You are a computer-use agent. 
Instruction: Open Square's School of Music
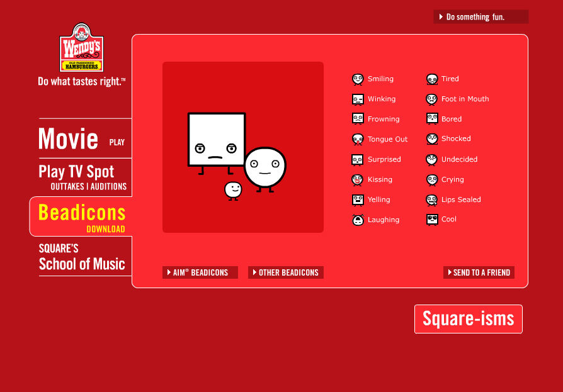[82, 257]
